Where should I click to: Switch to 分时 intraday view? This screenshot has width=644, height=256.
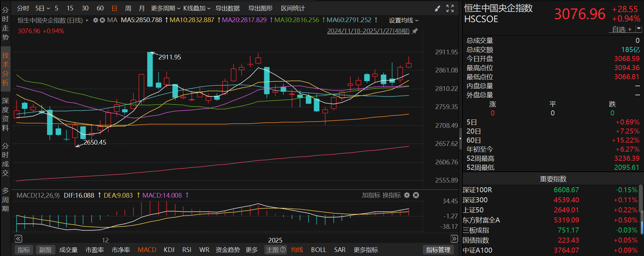[23, 8]
